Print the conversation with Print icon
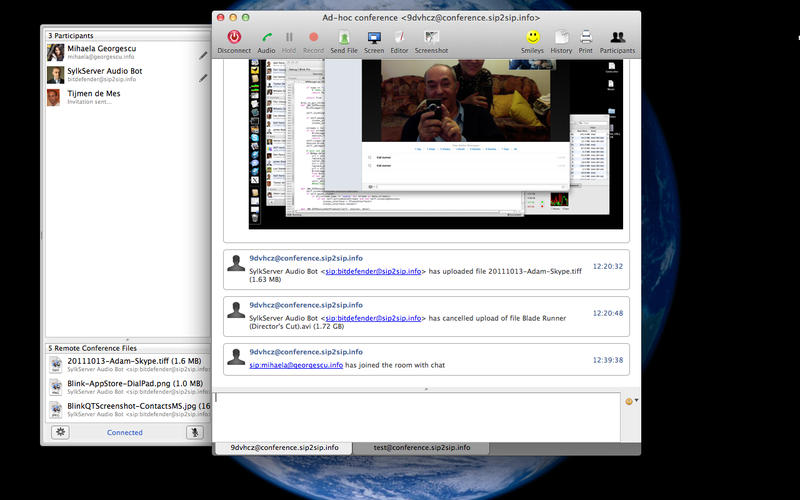The height and width of the screenshot is (500, 800). (x=586, y=37)
